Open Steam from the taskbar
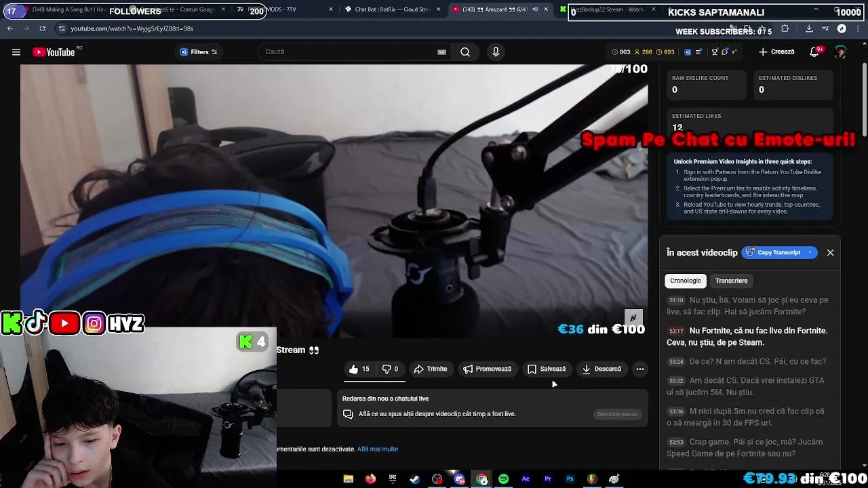The height and width of the screenshot is (488, 868). point(414,479)
